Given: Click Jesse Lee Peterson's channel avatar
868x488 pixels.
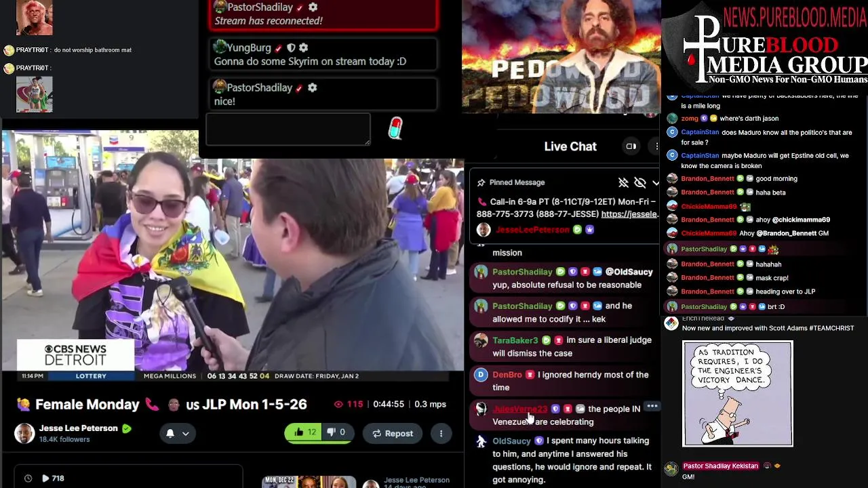Looking at the screenshot, I should [24, 433].
